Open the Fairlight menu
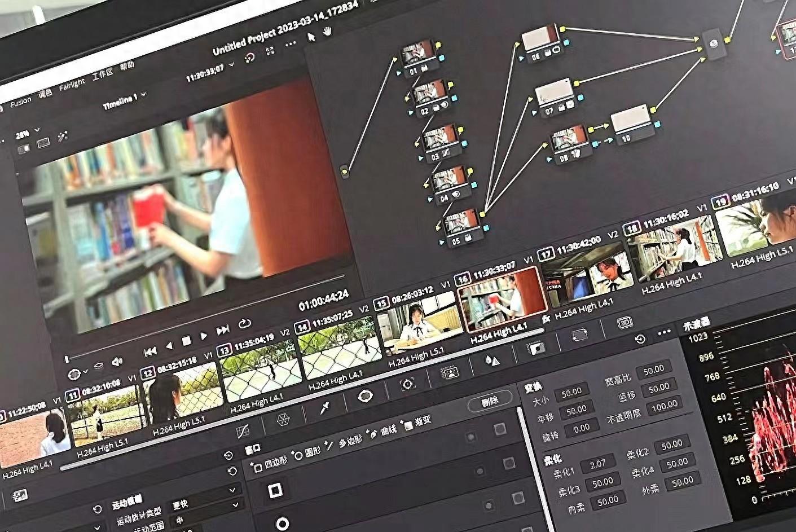The image size is (796, 532). click(x=72, y=85)
